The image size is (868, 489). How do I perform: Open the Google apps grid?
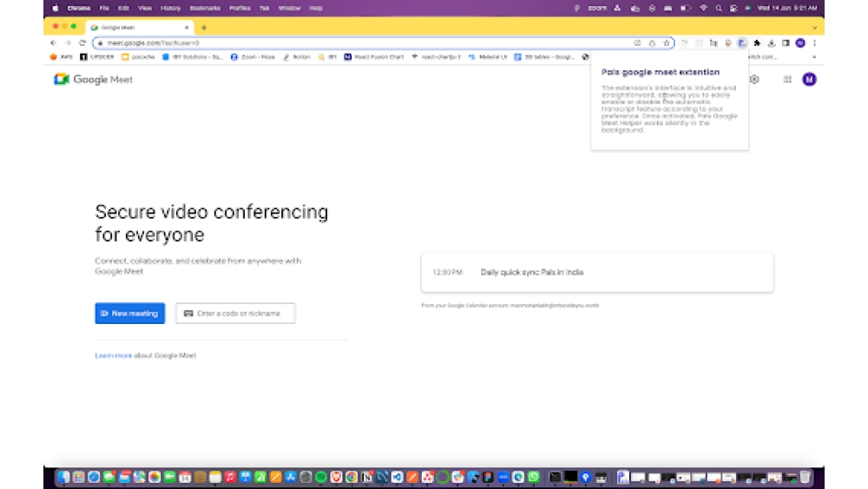pyautogui.click(x=787, y=79)
